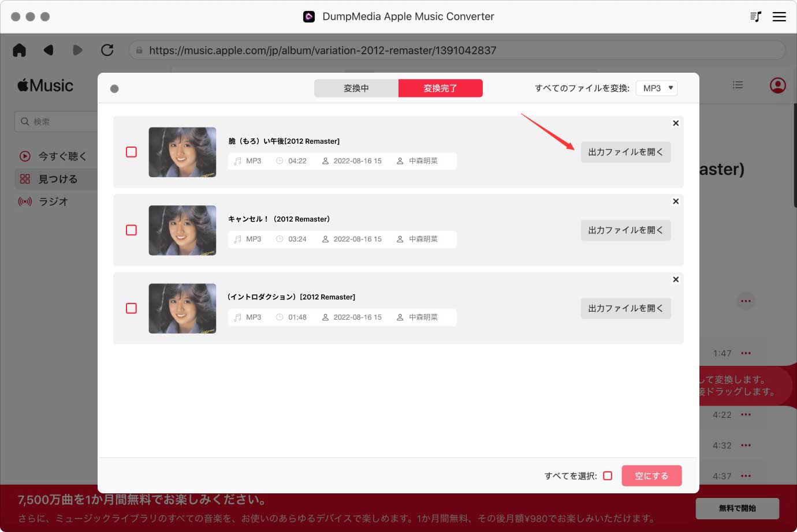Viewport: 797px width, 532px height.
Task: Click the round album more-options button
Action: click(746, 301)
